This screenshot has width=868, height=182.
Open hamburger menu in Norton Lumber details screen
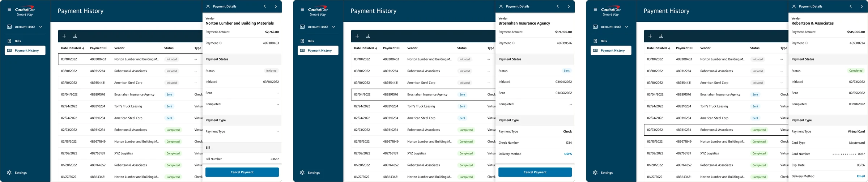click(x=9, y=9)
